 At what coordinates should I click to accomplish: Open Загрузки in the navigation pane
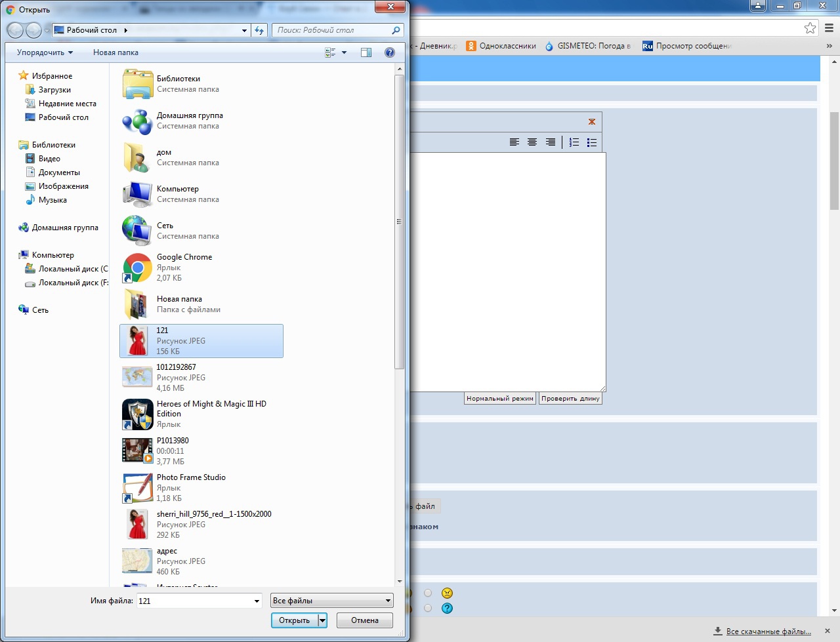pos(54,90)
